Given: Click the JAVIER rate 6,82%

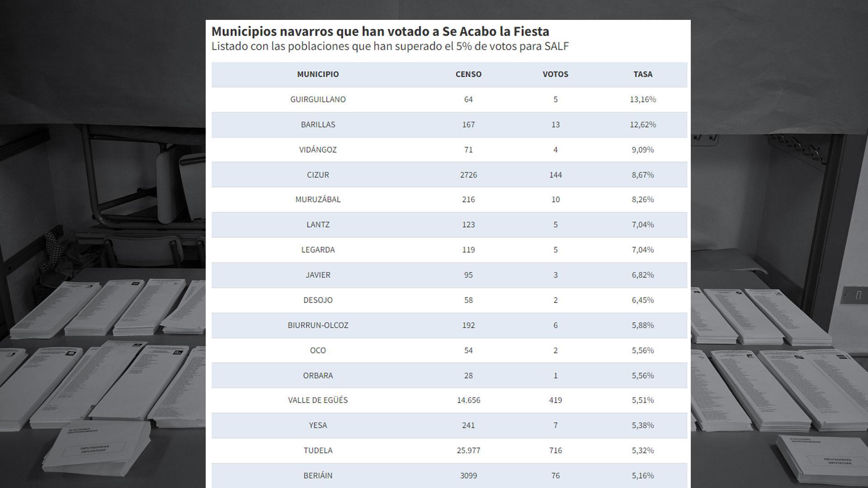Looking at the screenshot, I should click(642, 275).
